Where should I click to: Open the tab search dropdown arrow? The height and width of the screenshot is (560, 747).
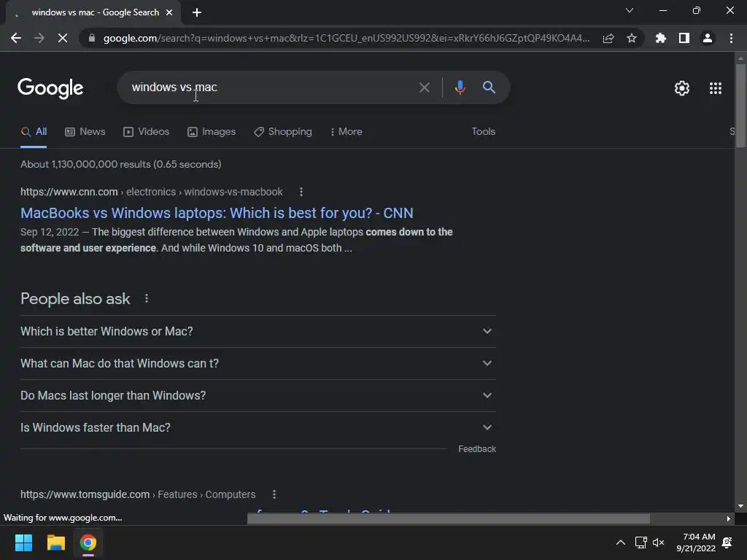click(x=630, y=10)
